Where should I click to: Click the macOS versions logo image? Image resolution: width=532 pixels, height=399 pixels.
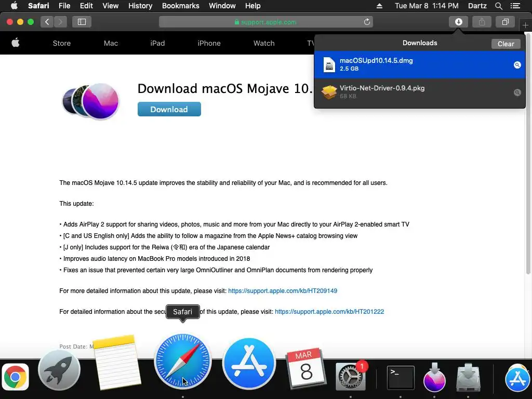click(91, 101)
